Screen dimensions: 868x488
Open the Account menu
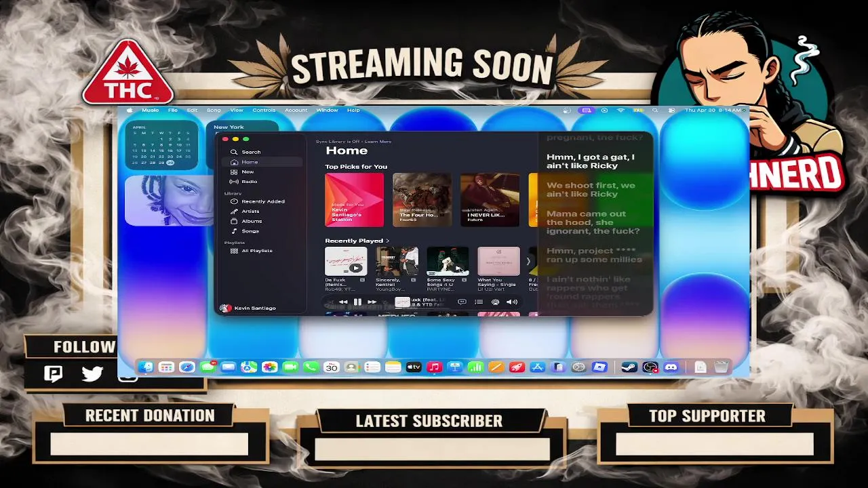[296, 110]
